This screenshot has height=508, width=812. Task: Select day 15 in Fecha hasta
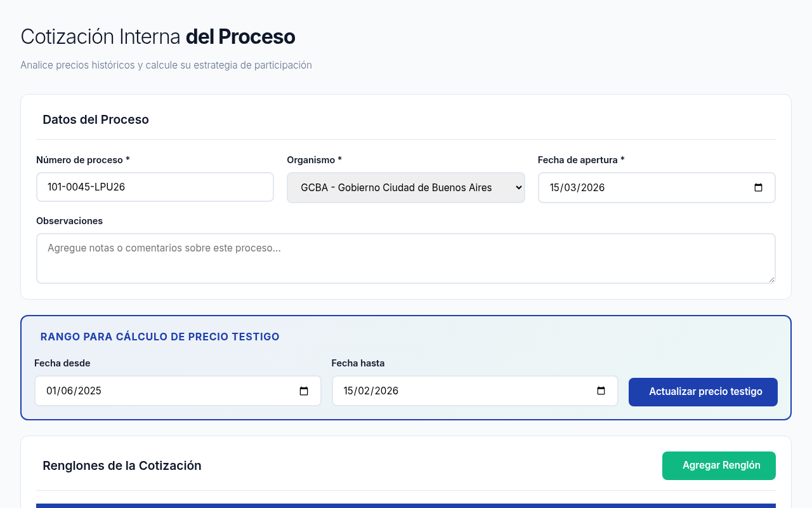349,391
